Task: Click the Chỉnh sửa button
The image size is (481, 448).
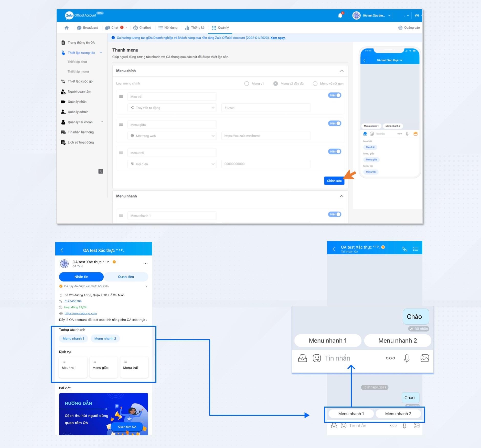Action: pyautogui.click(x=334, y=181)
